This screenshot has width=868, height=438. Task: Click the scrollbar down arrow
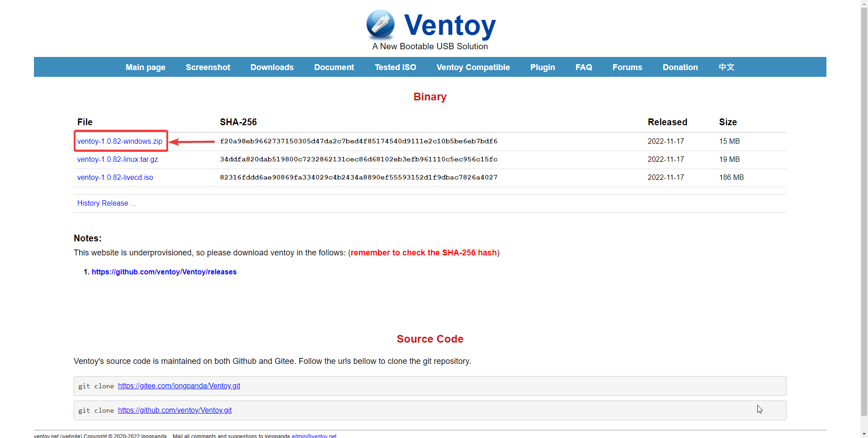pyautogui.click(x=864, y=434)
